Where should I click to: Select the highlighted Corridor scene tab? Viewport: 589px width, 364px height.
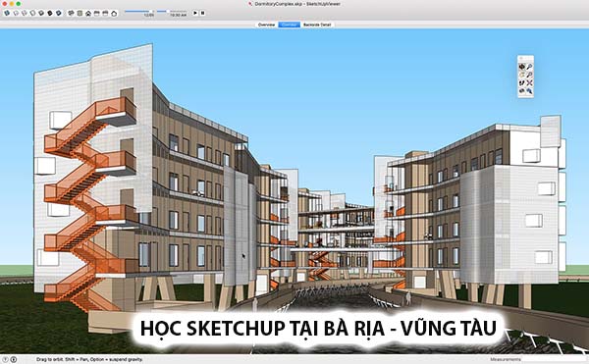tap(289, 25)
